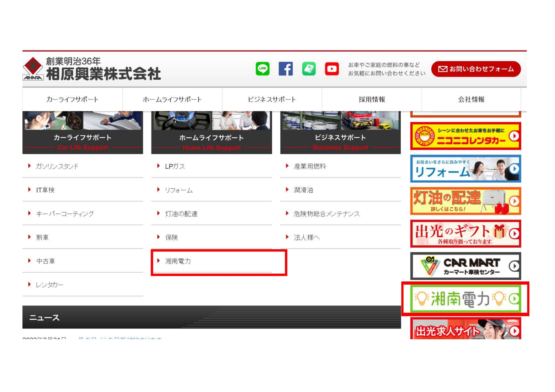Open the Facebook page icon
This screenshot has width=555, height=392.
[x=286, y=69]
